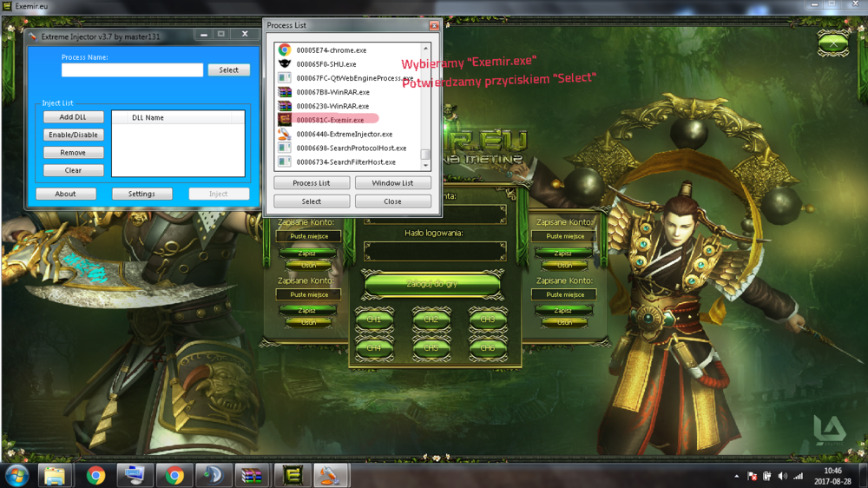This screenshot has width=868, height=488.
Task: Click network signal tray icon
Action: point(798,477)
